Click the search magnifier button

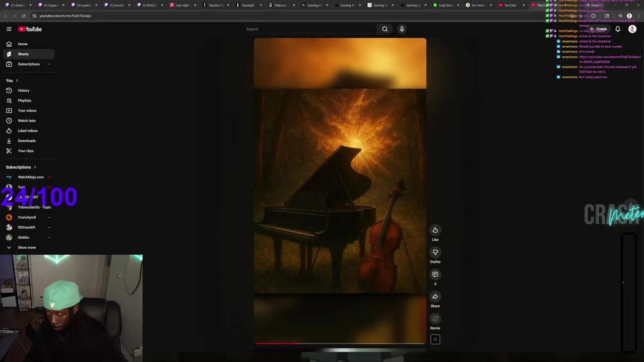[385, 29]
